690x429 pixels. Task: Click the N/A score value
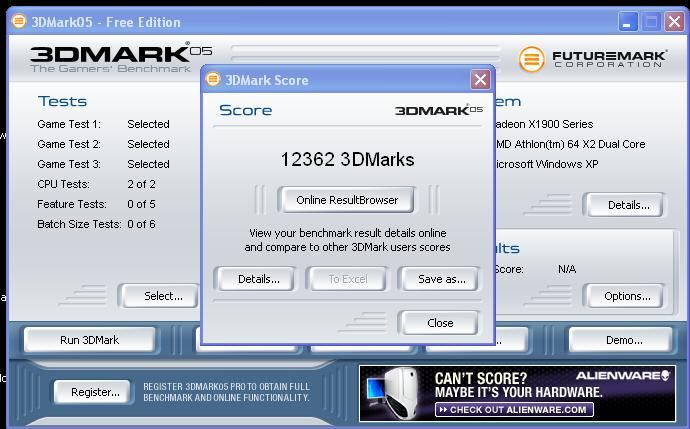pyautogui.click(x=567, y=269)
